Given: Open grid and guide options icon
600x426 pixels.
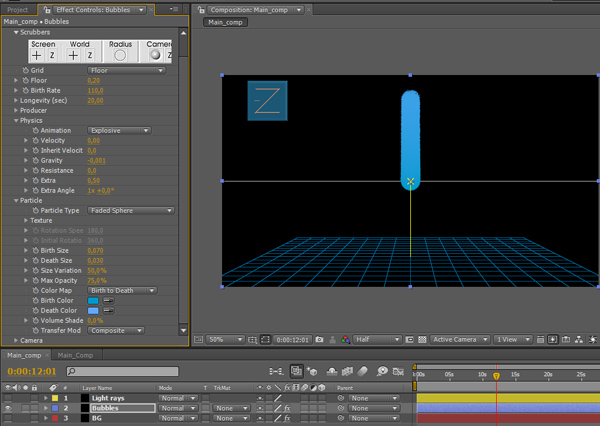Looking at the screenshot, I should (x=253, y=339).
